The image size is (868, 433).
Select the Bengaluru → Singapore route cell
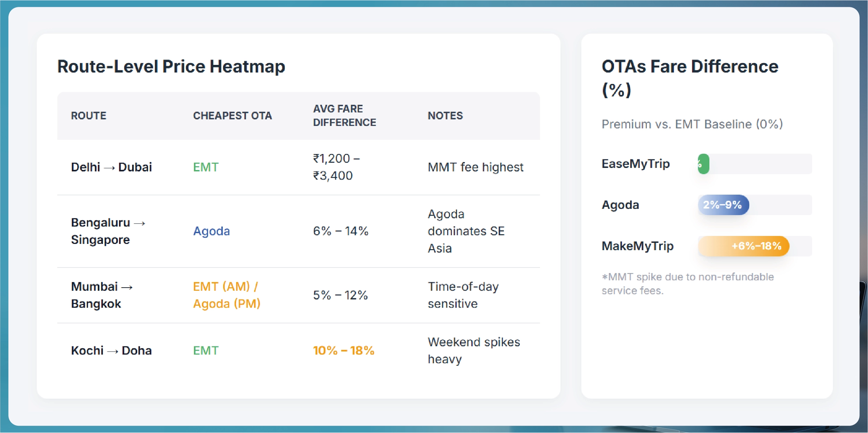(x=108, y=231)
